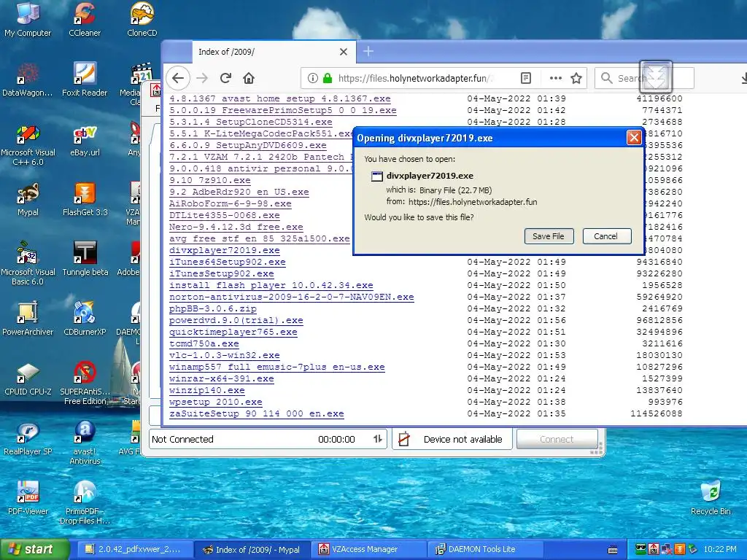The width and height of the screenshot is (747, 560).
Task: Open the powerdvd.9.0(trial).exe link
Action: [236, 320]
